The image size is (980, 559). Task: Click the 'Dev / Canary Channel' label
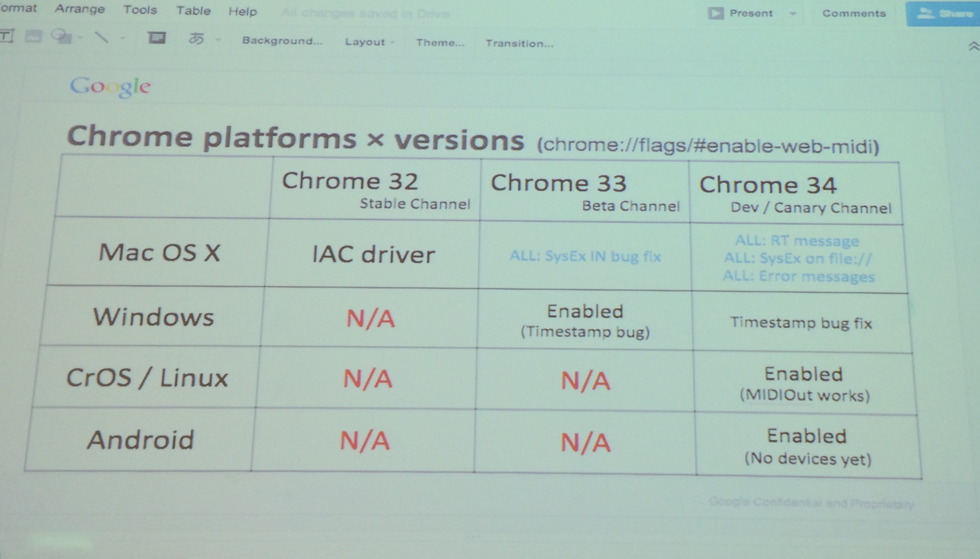pos(811,208)
